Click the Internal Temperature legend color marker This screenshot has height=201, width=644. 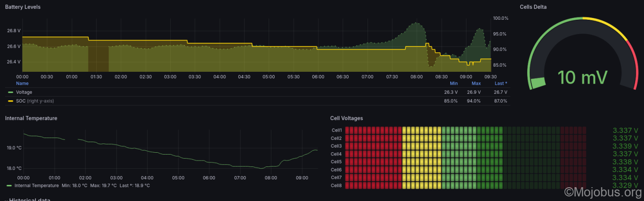(9, 186)
